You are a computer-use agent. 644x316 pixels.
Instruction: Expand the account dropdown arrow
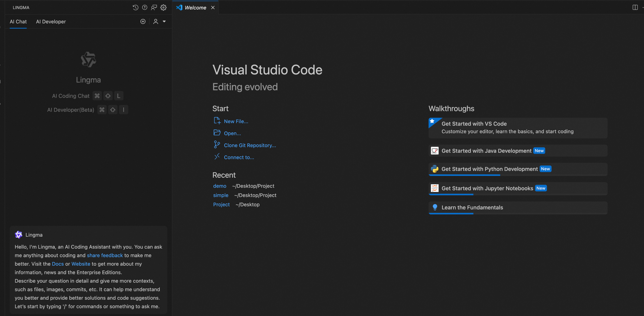pyautogui.click(x=164, y=21)
